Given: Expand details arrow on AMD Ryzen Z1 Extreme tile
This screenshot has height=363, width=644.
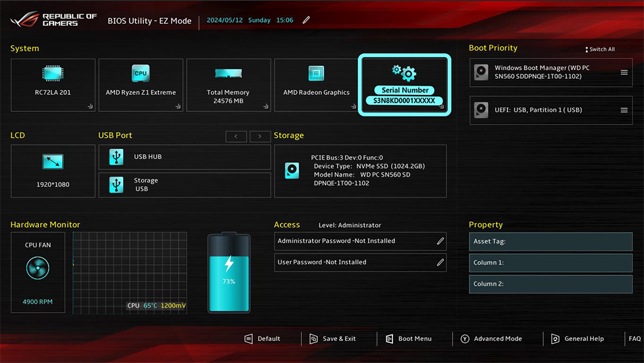Looking at the screenshot, I should tap(178, 106).
